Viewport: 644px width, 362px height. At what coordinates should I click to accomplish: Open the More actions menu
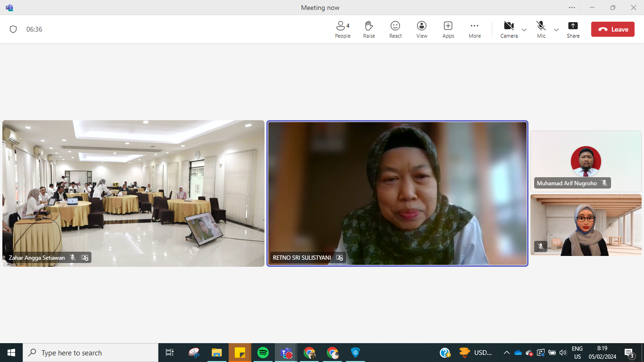474,29
